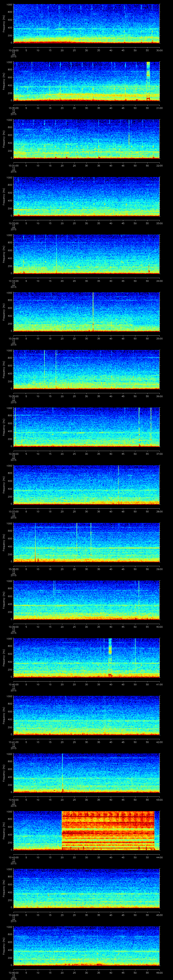Click the 43:00 end time label
Screen dimensions: 173x980
159,799
